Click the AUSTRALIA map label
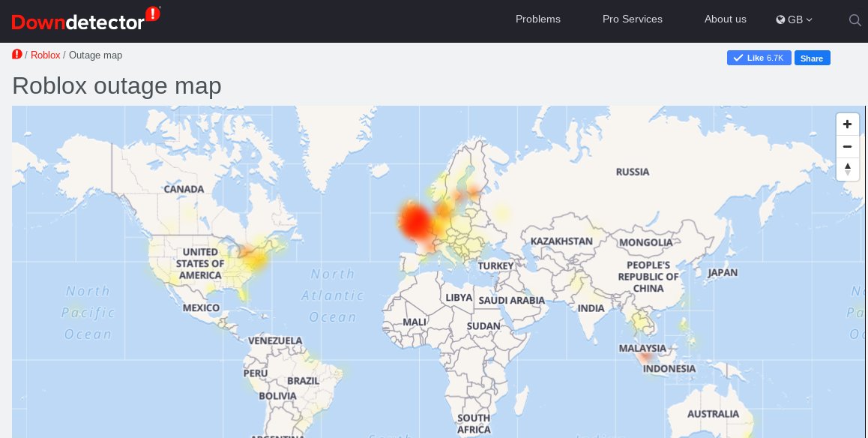 713,414
